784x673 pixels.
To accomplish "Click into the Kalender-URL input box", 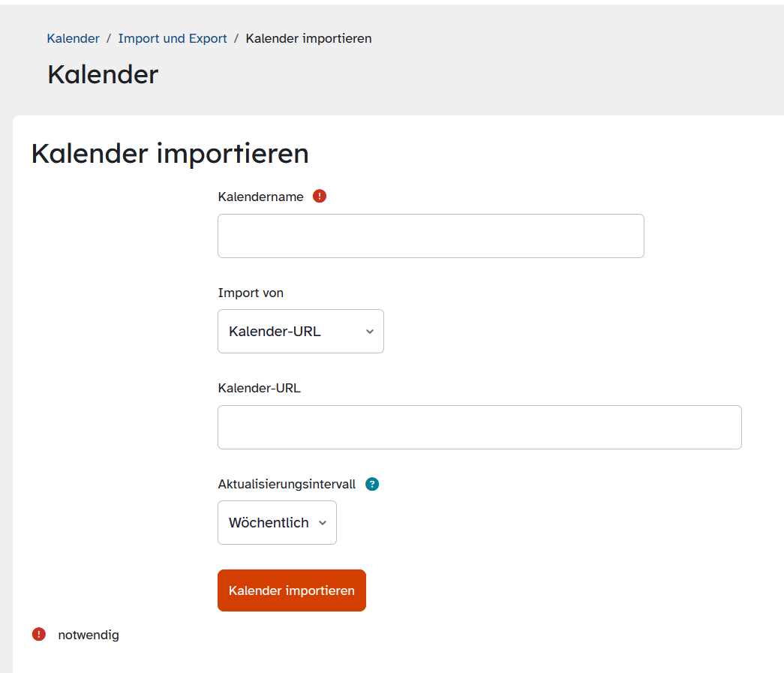I will pos(479,428).
